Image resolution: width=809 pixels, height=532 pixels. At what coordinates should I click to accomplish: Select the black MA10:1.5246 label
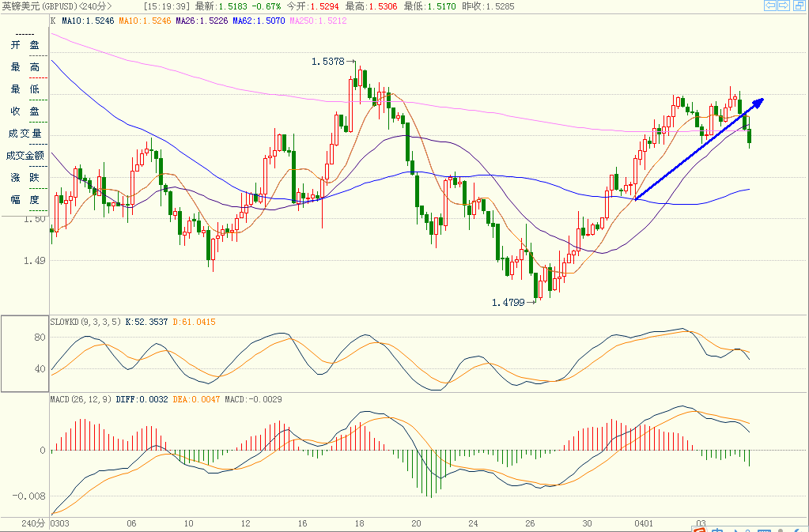[x=88, y=21]
